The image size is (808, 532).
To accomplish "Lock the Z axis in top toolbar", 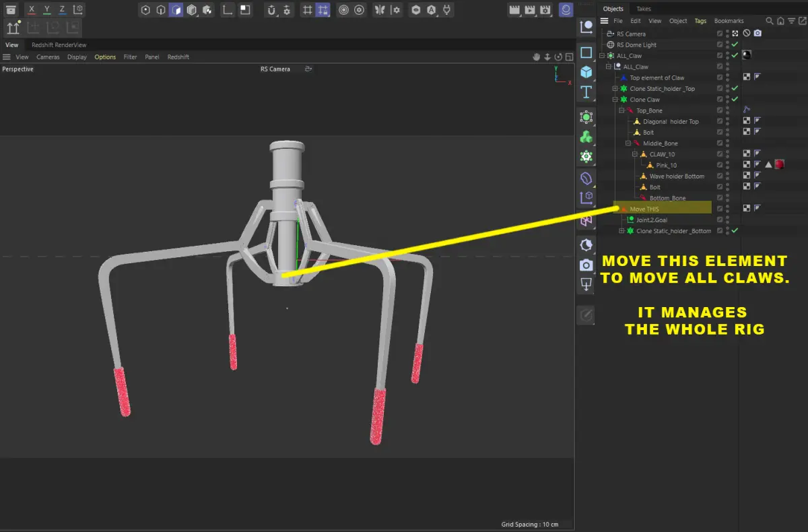I will point(62,9).
